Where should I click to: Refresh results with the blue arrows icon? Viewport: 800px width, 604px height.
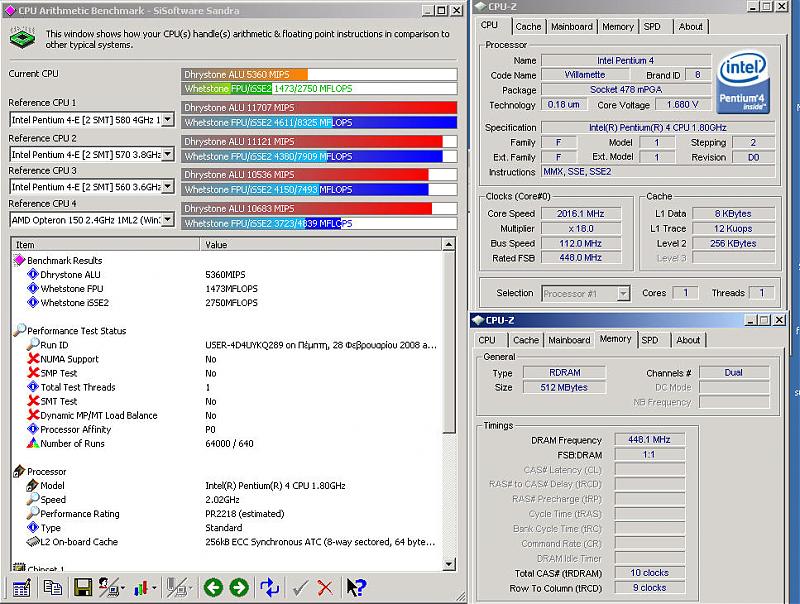point(269,588)
